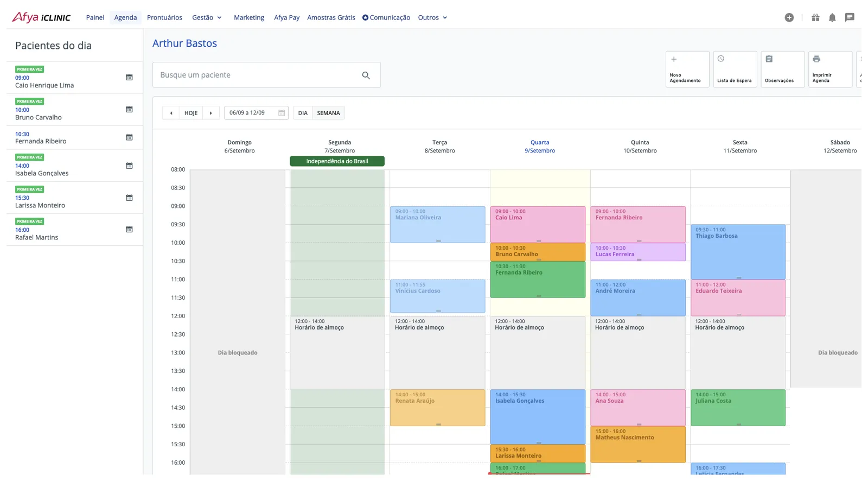Image resolution: width=868 pixels, height=494 pixels.
Task: Open Juliana Costa 14:00 appointment
Action: point(738,408)
